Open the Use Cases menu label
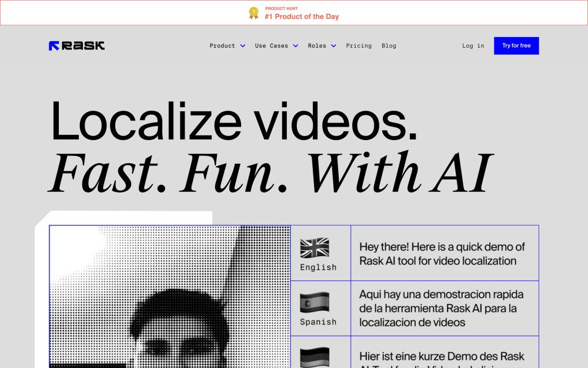 coord(271,46)
